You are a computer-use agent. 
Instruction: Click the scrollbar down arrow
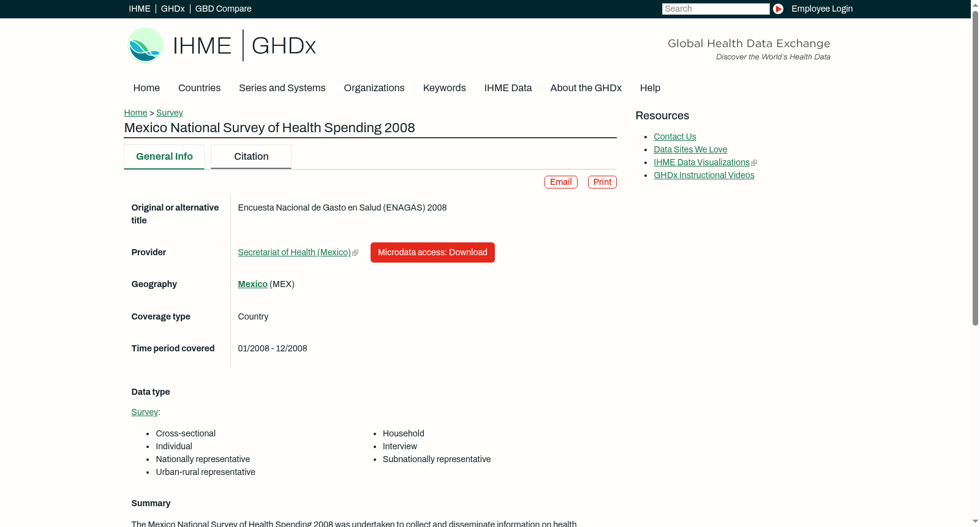tap(975, 522)
